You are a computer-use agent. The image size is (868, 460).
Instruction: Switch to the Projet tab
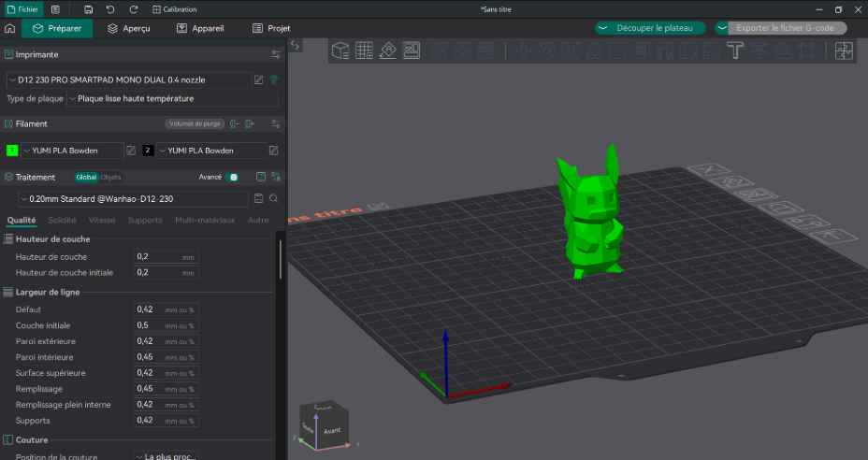tap(271, 28)
